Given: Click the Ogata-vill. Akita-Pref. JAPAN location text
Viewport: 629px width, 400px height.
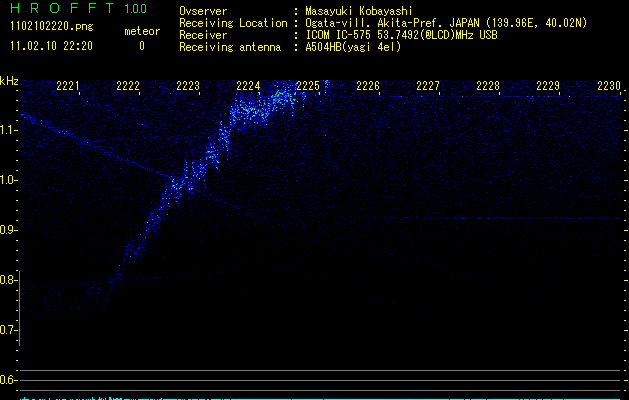Looking at the screenshot, I should [x=446, y=23].
